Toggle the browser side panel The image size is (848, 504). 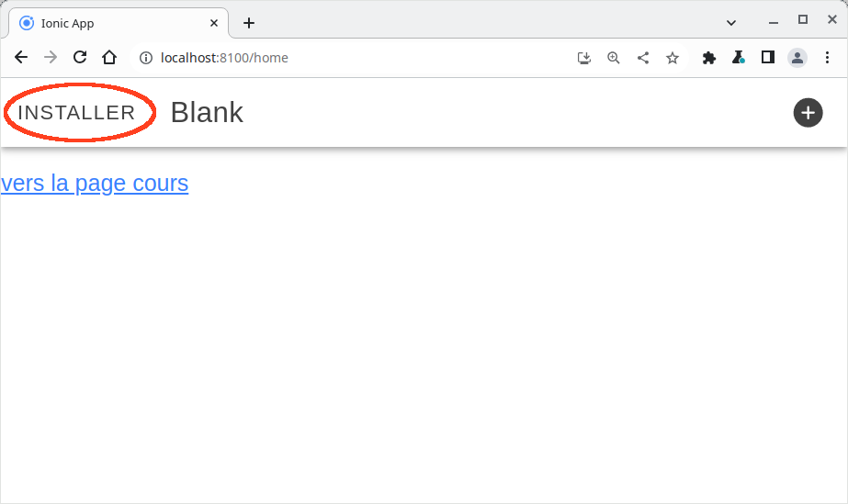pyautogui.click(x=768, y=58)
